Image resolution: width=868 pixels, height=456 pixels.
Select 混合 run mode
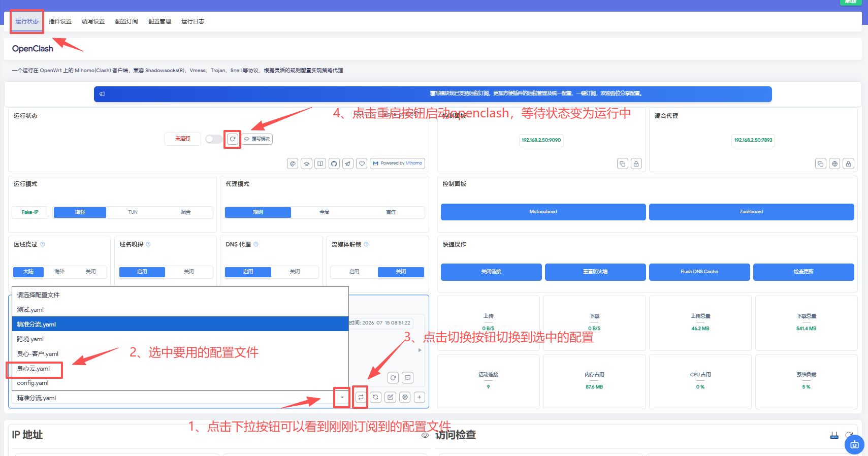pos(186,212)
